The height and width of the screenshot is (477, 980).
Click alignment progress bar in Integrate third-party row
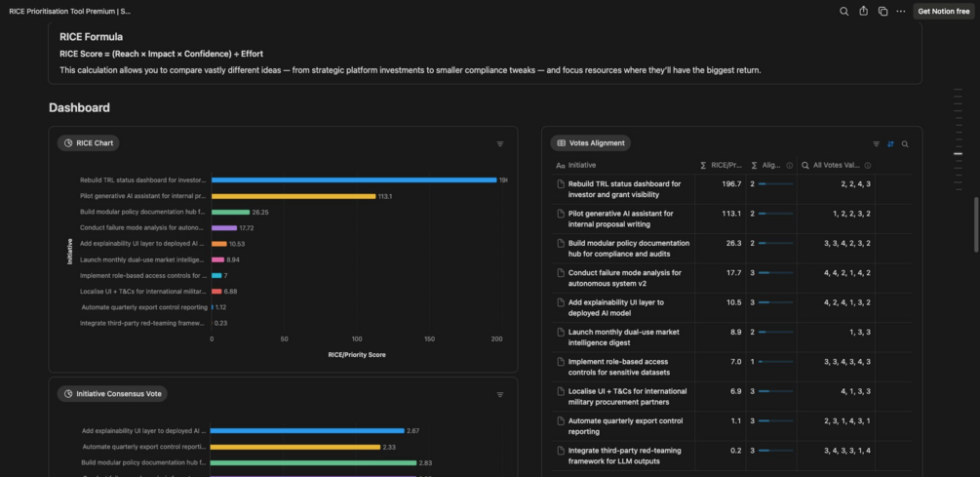click(x=775, y=451)
